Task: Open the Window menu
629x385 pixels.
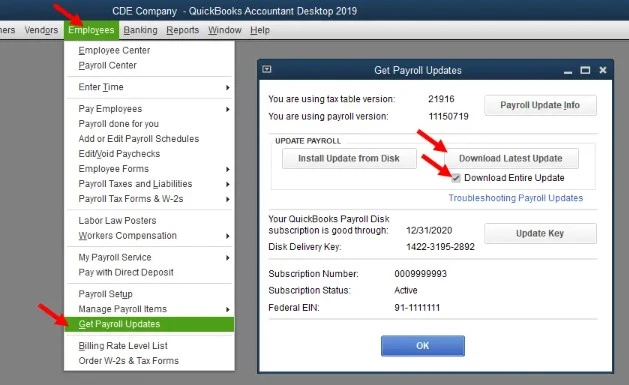Action: pos(225,30)
